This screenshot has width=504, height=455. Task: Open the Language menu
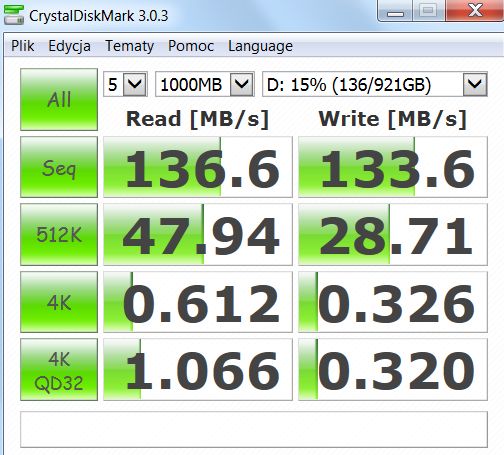(x=260, y=46)
